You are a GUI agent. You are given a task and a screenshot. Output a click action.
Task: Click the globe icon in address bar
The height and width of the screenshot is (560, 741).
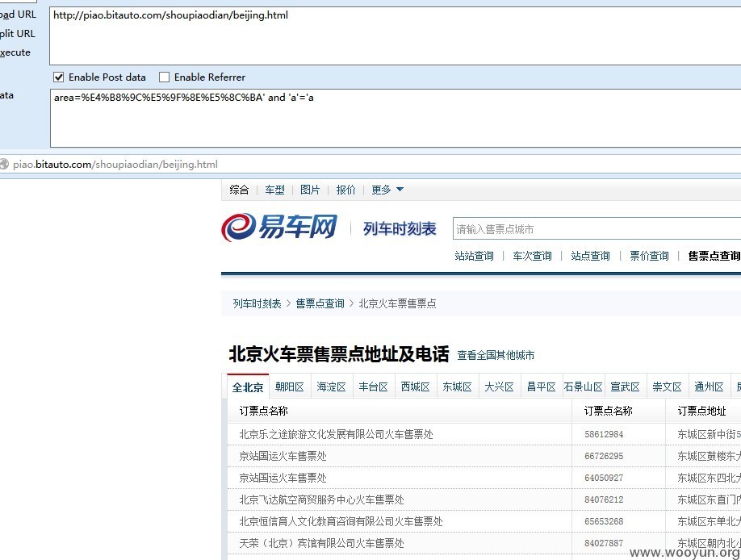click(4, 164)
